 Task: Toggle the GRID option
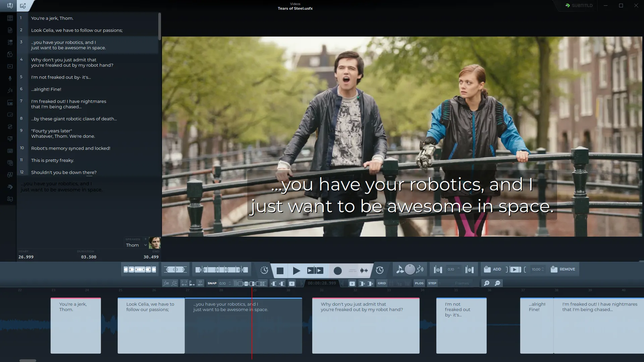(382, 283)
